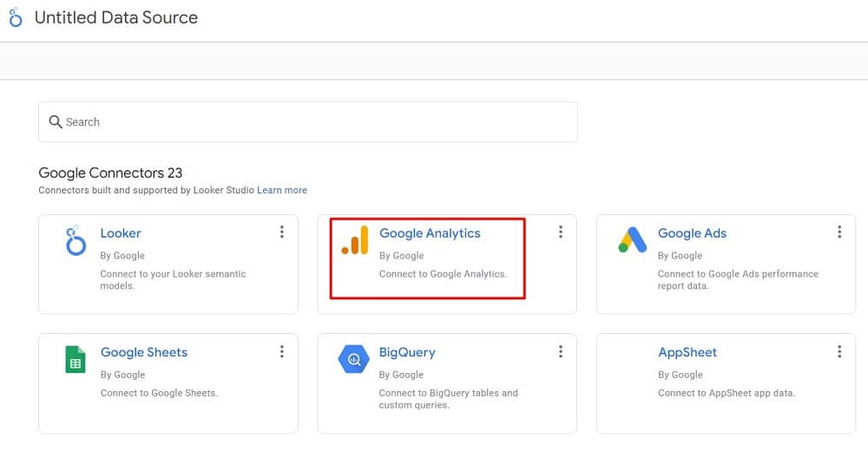The width and height of the screenshot is (868, 451).
Task: Click the BigQuery hexagon icon
Action: tap(354, 359)
